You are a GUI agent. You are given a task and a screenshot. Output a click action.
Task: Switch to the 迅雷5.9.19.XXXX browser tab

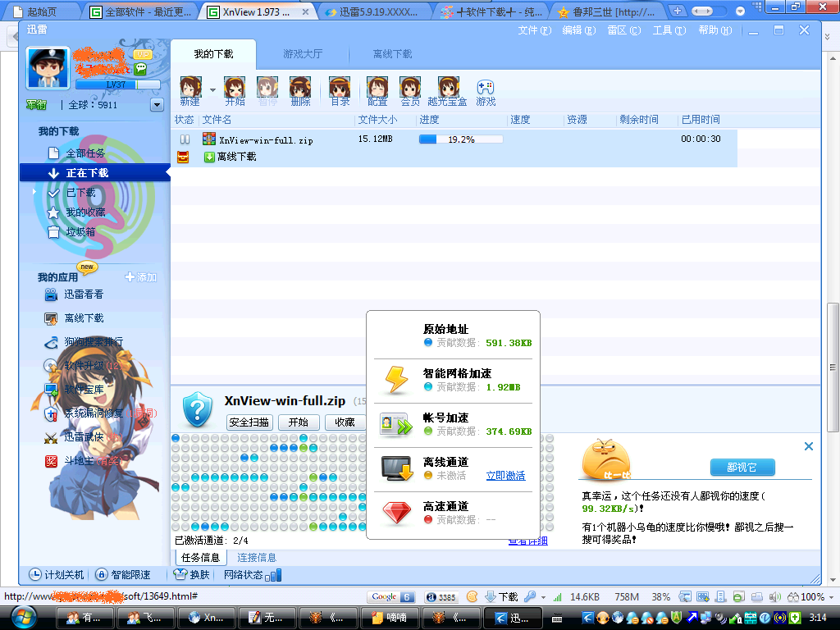(x=376, y=11)
